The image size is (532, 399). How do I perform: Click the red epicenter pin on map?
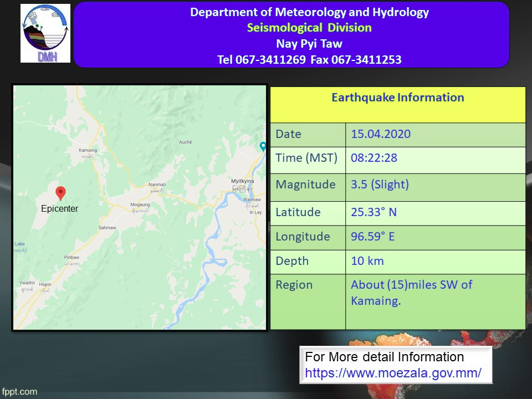(x=61, y=193)
